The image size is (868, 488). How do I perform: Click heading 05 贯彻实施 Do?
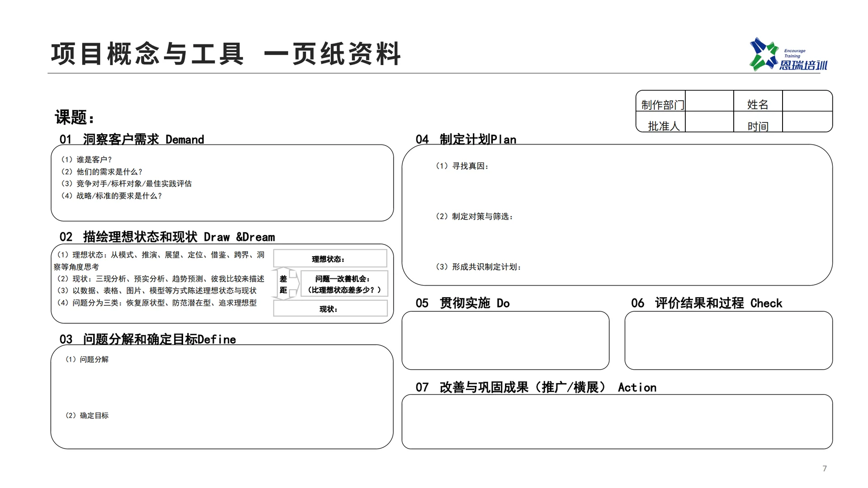(462, 303)
